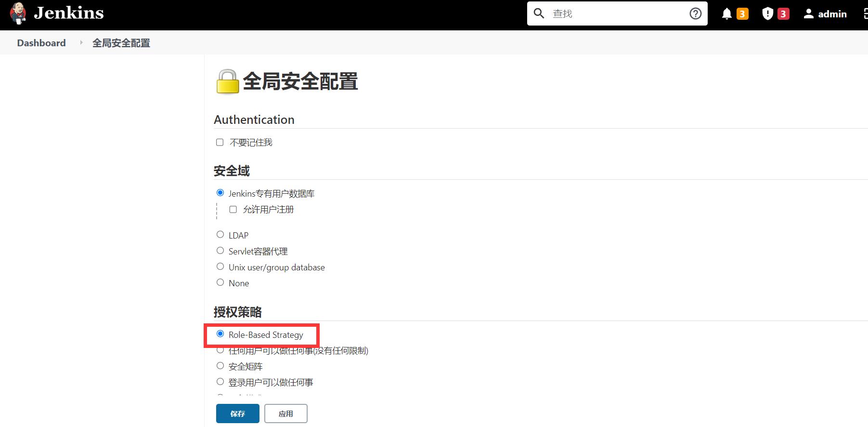Click the 全局安全配置 breadcrumb item
The image size is (868, 427).
click(121, 43)
